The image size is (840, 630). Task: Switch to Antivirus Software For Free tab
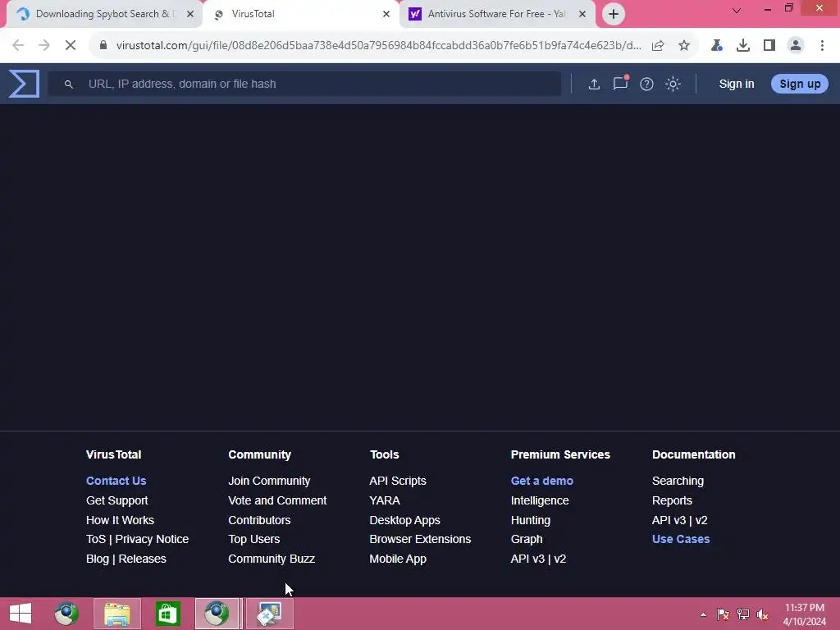click(x=496, y=14)
